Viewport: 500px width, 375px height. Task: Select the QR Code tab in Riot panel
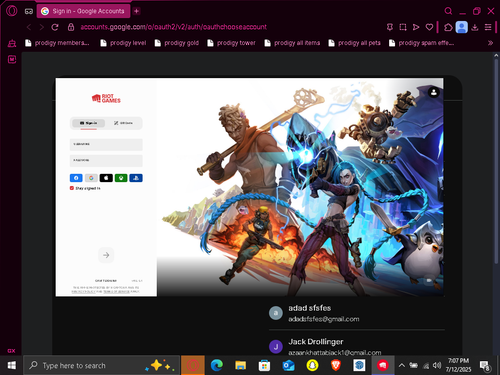click(124, 123)
